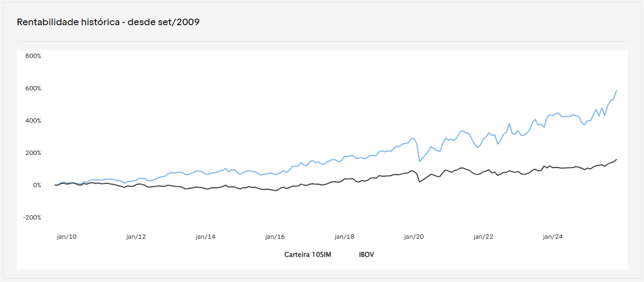Select the jan/22 x-axis label
Image resolution: width=644 pixels, height=282 pixels.
483,237
